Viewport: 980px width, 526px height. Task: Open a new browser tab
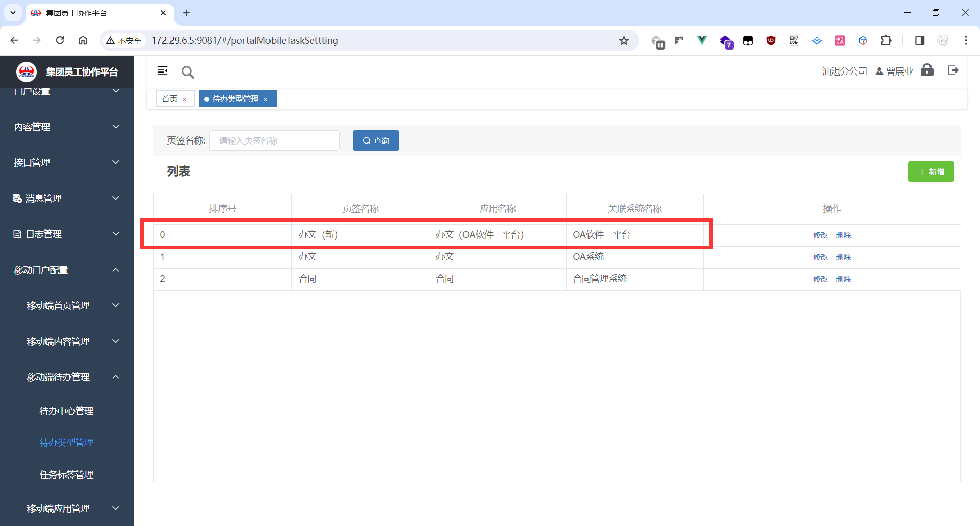click(186, 13)
